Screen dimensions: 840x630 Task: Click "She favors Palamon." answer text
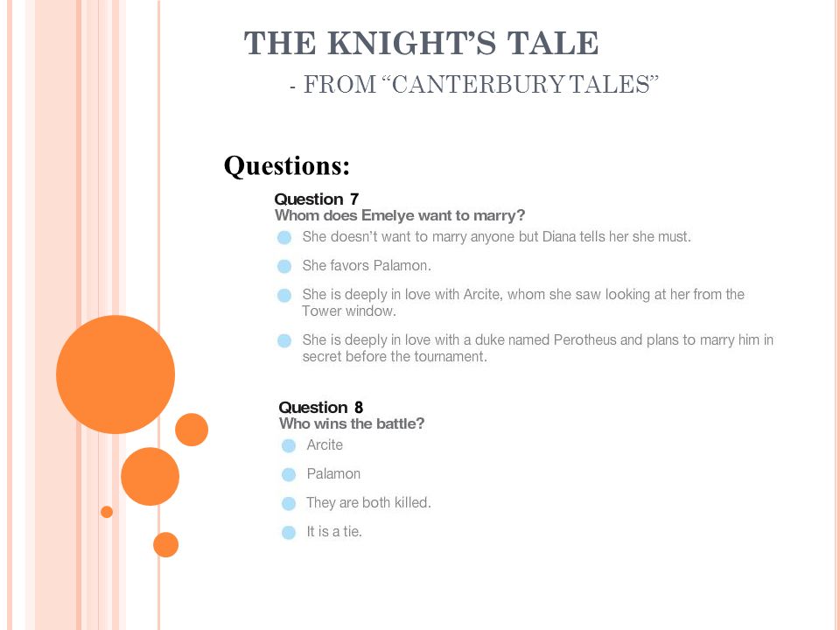click(367, 265)
